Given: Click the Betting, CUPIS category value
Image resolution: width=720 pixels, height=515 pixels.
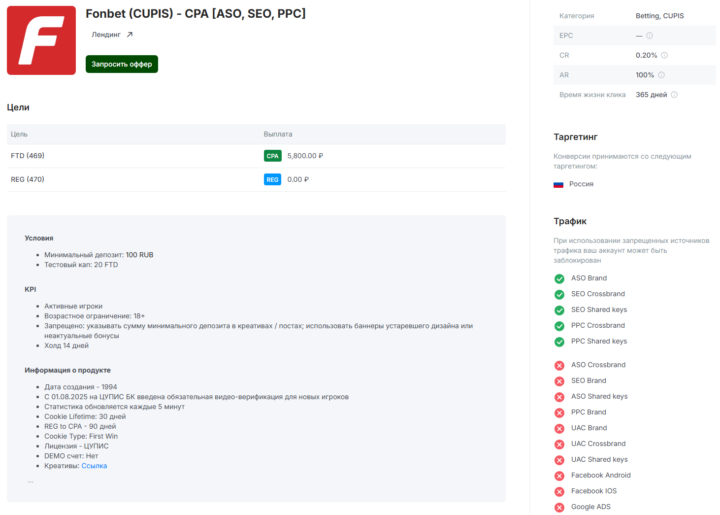Looking at the screenshot, I should (660, 16).
